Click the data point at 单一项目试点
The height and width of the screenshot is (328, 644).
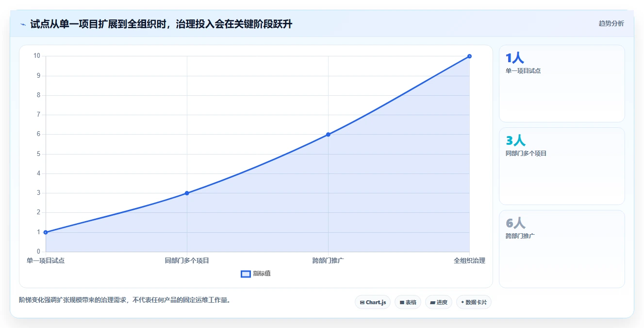(x=46, y=232)
